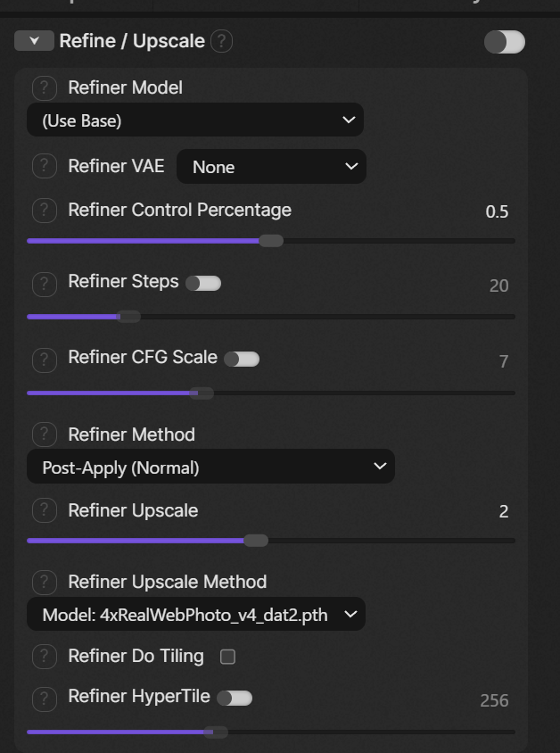This screenshot has width=560, height=753.
Task: Toggle the Refiner Steps override switch
Action: pyautogui.click(x=203, y=283)
